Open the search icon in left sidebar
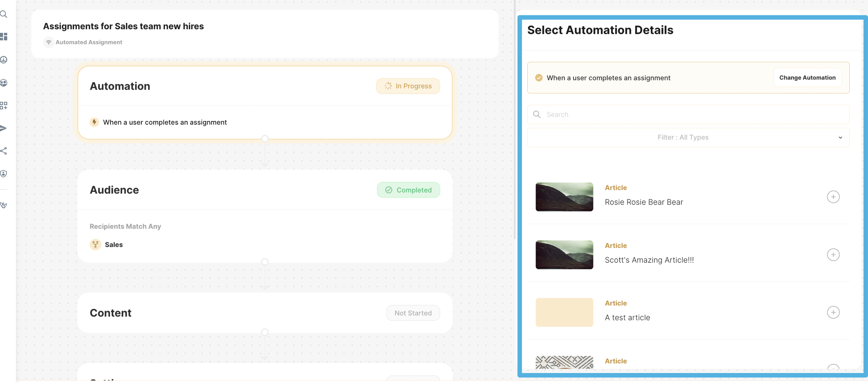The width and height of the screenshot is (868, 383). 4,14
